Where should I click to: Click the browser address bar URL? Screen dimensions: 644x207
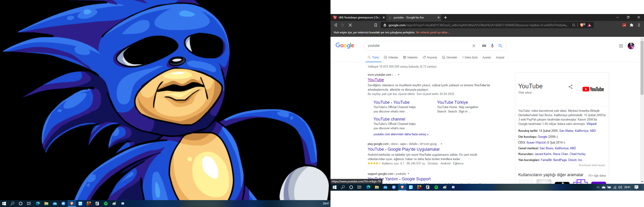[478, 25]
